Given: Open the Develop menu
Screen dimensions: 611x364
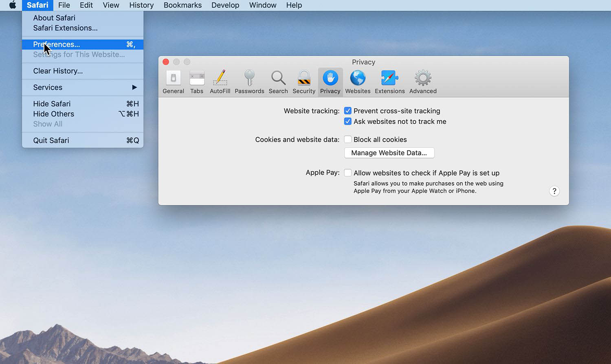Looking at the screenshot, I should 225,5.
